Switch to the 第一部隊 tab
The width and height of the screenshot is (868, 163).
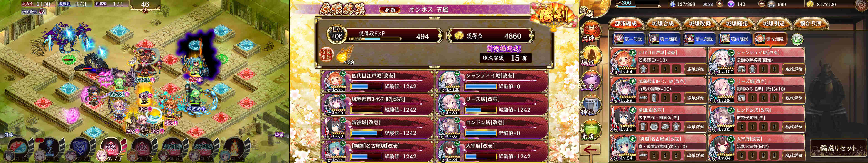[x=629, y=39]
